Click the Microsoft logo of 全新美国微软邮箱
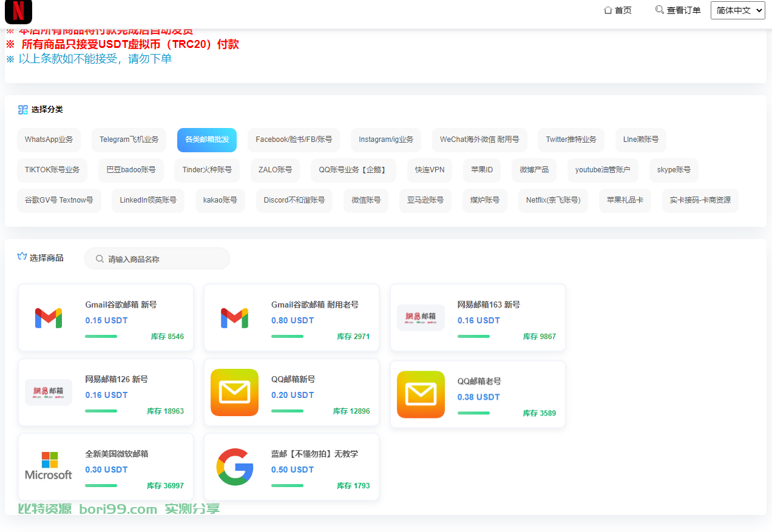Image resolution: width=772 pixels, height=532 pixels. tap(49, 466)
